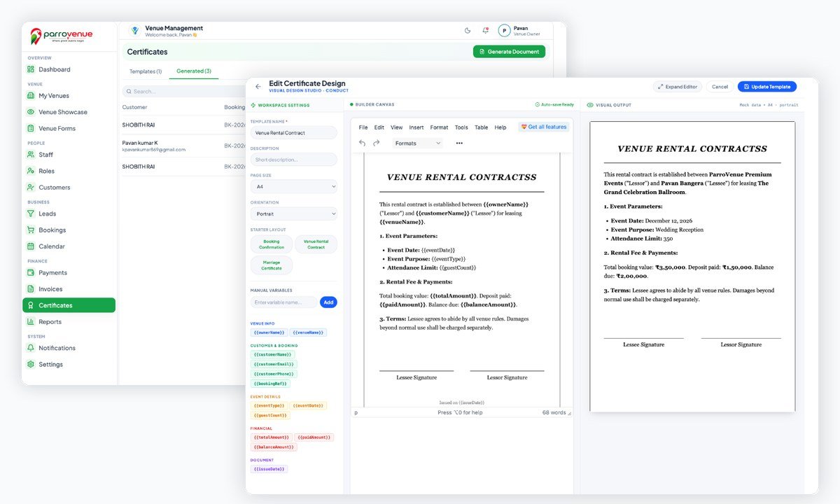This screenshot has height=504, width=840.
Task: Choose Marriage Certificate starter layout
Action: (272, 265)
